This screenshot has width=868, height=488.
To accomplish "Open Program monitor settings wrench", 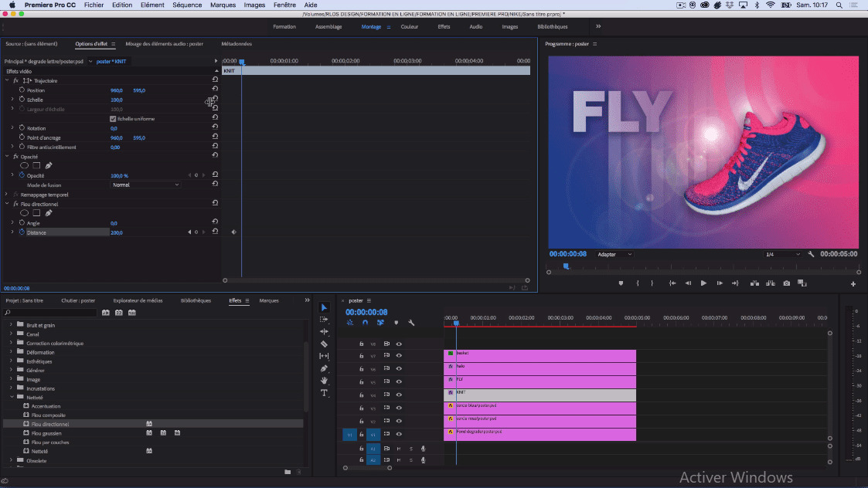I will (x=811, y=255).
